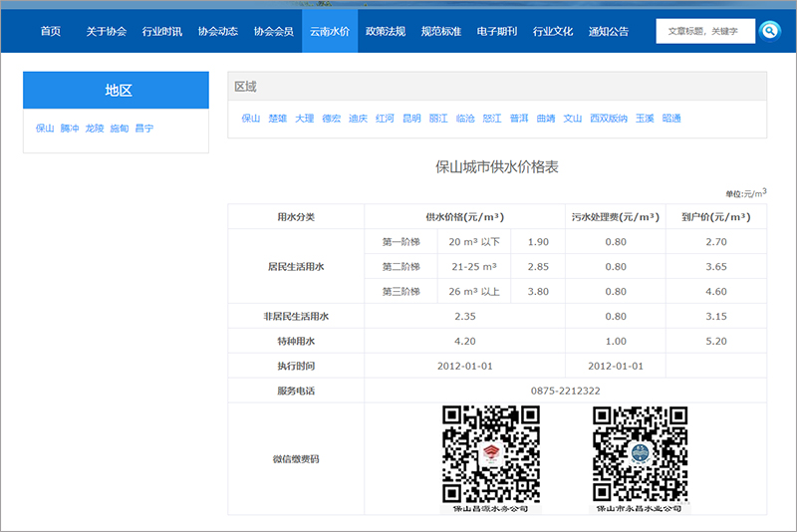Choose 普洱 in the 区域 list
The image size is (797, 532).
[519, 119]
